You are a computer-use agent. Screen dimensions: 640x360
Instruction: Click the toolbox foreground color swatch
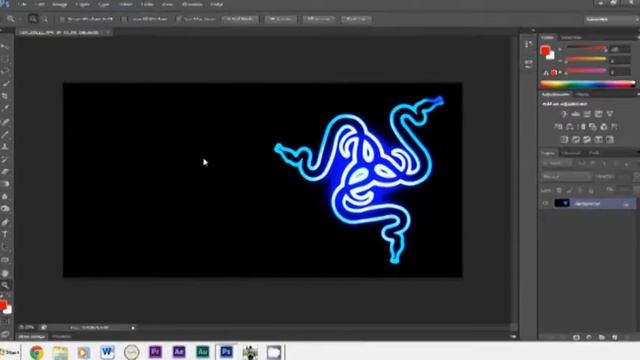pos(3,305)
